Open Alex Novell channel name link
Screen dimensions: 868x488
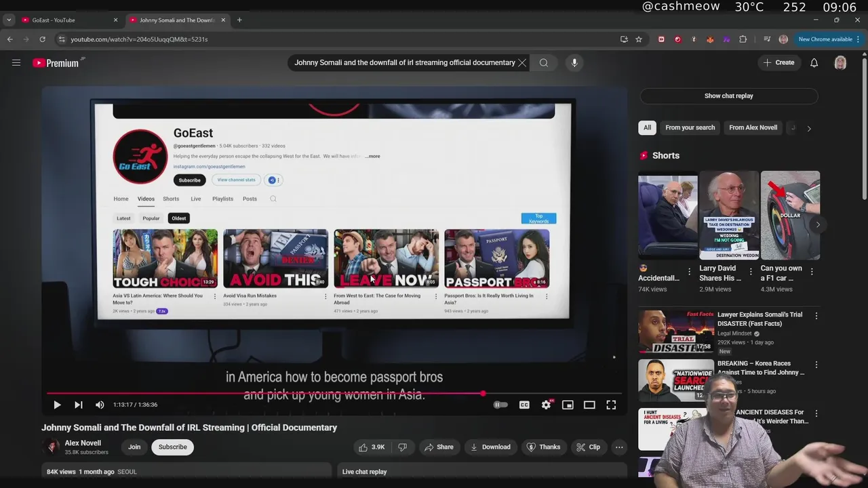click(x=83, y=443)
